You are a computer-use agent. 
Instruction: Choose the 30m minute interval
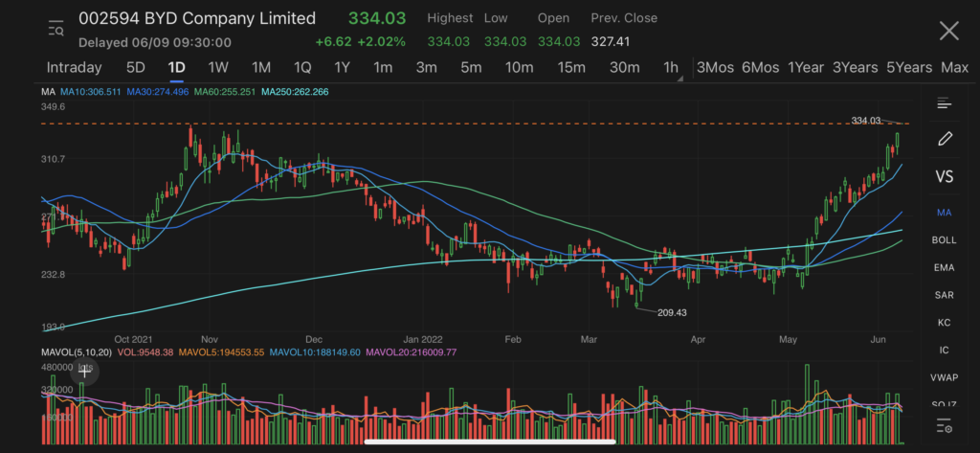[624, 68]
